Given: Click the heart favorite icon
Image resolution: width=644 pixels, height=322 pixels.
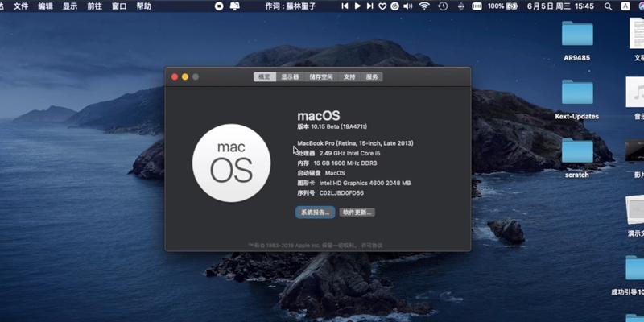Looking at the screenshot, I should click(382, 6).
